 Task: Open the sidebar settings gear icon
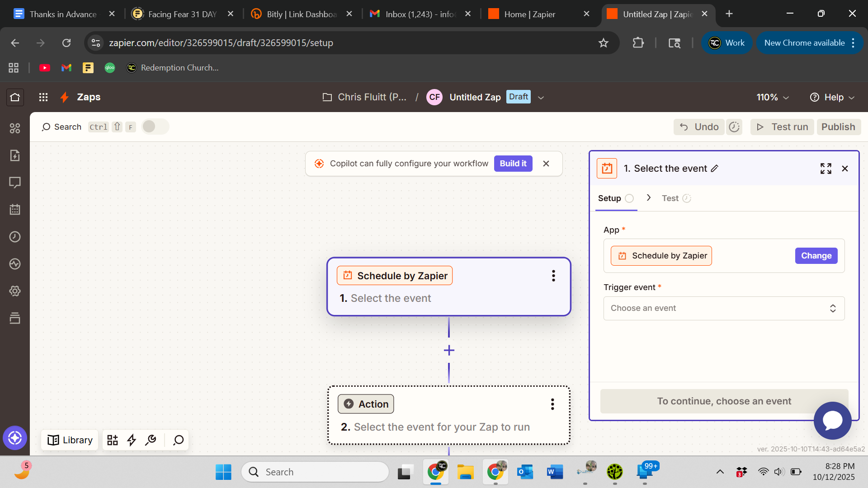coord(15,291)
